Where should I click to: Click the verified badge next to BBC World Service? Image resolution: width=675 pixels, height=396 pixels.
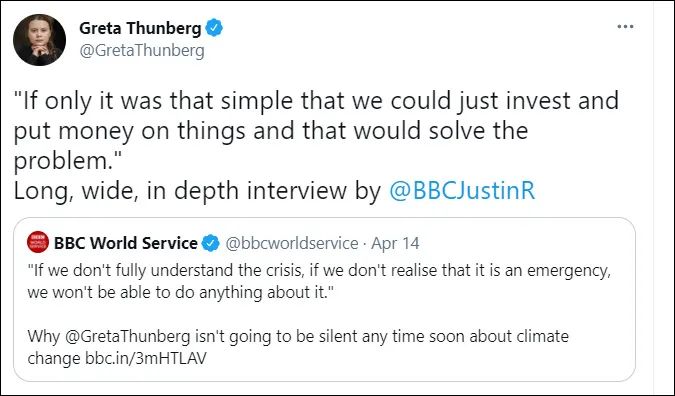(211, 243)
